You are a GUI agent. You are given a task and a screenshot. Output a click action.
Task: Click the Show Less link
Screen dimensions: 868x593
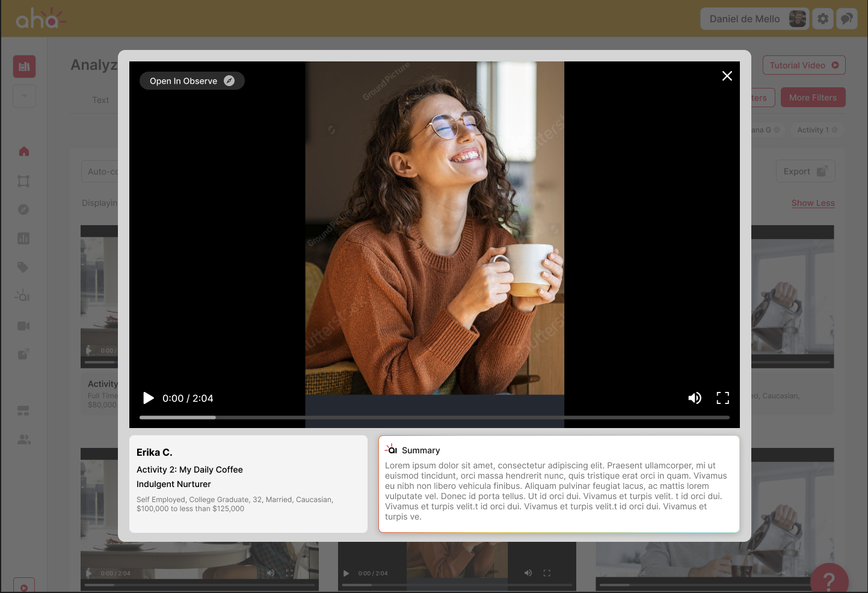pyautogui.click(x=813, y=203)
